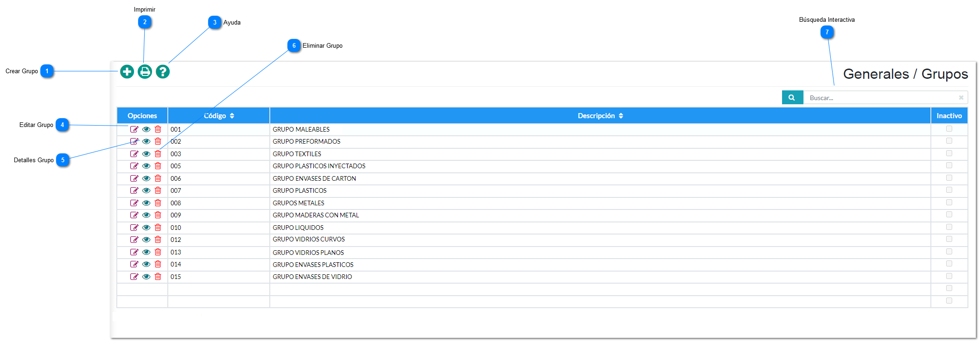View details eye icon for group 005
The width and height of the screenshot is (980, 342).
(146, 166)
